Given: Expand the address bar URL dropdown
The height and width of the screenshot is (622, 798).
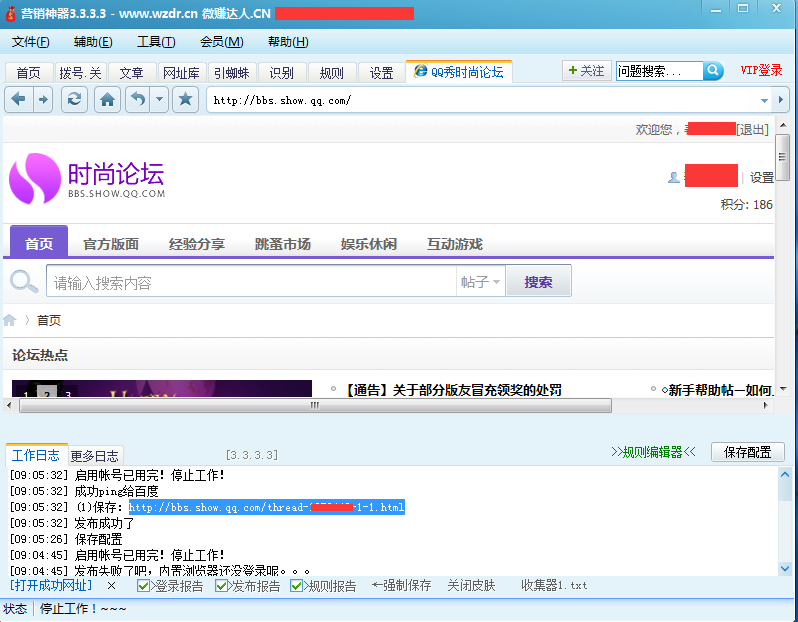Looking at the screenshot, I should [x=764, y=100].
